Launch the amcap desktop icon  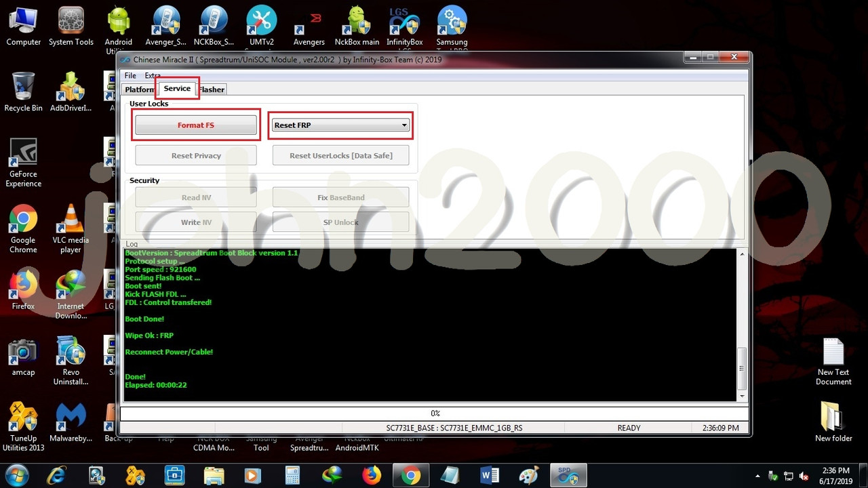click(x=23, y=357)
